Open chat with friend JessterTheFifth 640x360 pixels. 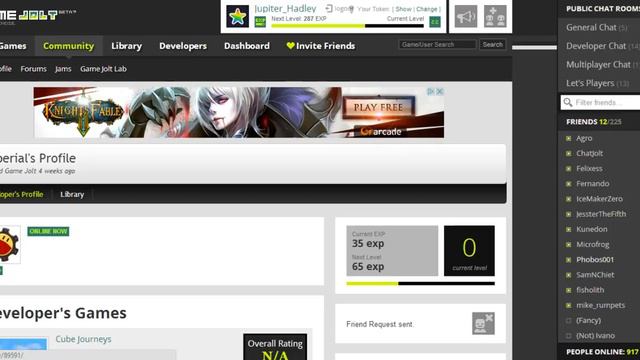coord(601,214)
